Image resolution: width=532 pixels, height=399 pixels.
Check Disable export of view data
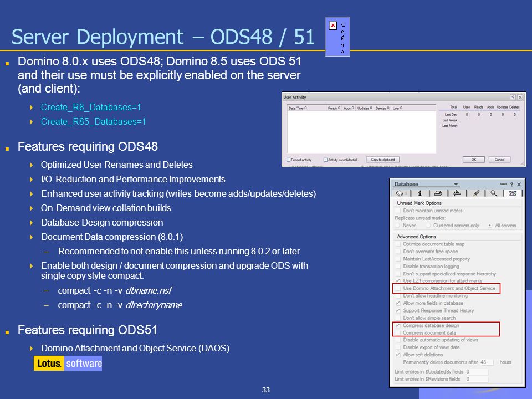(x=398, y=347)
